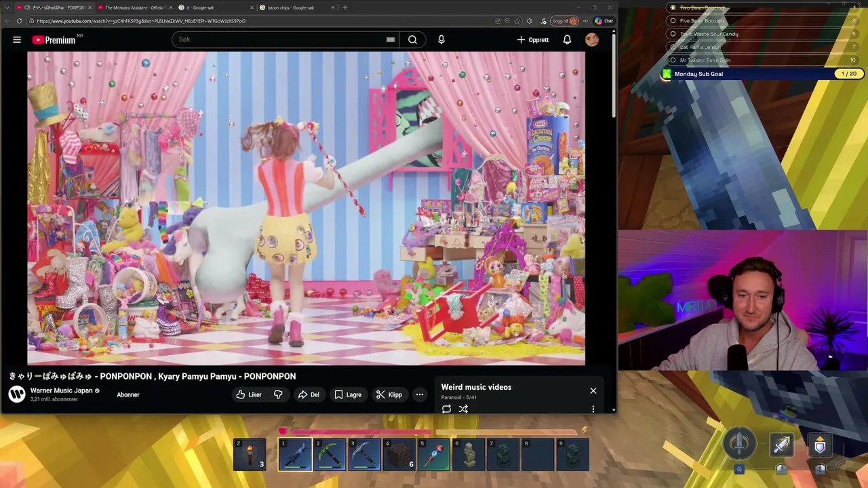The image size is (868, 488).
Task: Select pickaxe in hotbar slot 3
Action: tap(364, 455)
